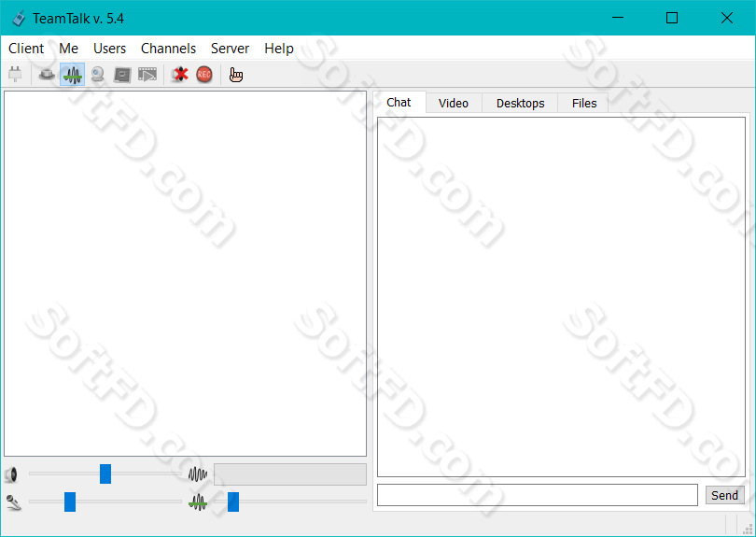The width and height of the screenshot is (756, 537).
Task: Minimize the TeamTalk window
Action: tap(618, 18)
